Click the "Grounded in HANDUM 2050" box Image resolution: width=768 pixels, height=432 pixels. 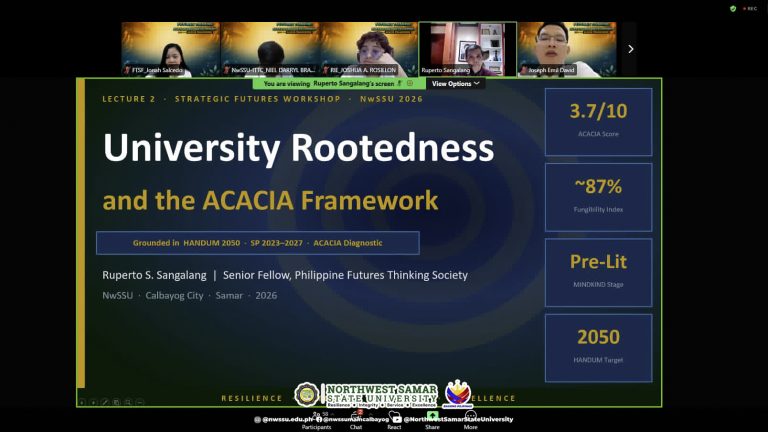click(x=258, y=243)
